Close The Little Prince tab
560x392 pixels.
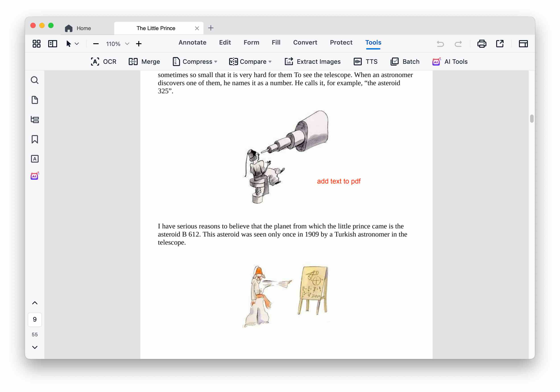197,28
